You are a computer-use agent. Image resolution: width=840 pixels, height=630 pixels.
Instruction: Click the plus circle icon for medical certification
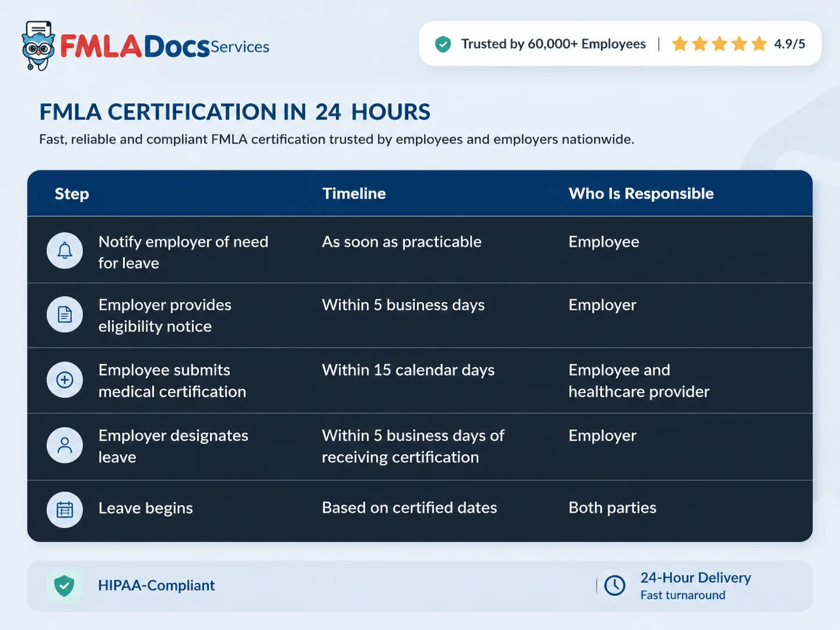click(x=65, y=380)
